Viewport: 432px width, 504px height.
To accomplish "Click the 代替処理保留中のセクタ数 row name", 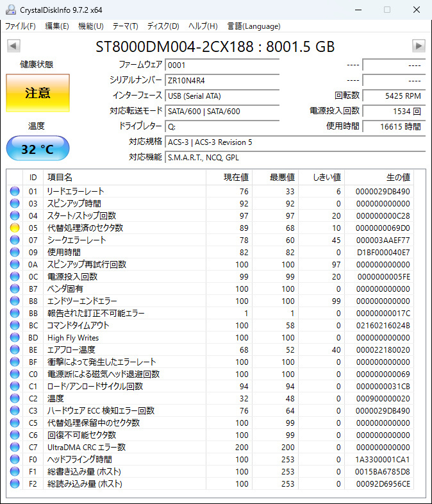I will point(94,423).
